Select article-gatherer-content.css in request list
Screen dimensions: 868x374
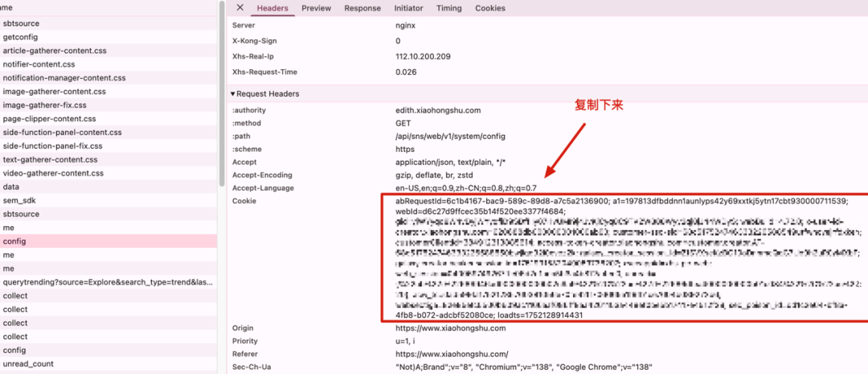108,51
